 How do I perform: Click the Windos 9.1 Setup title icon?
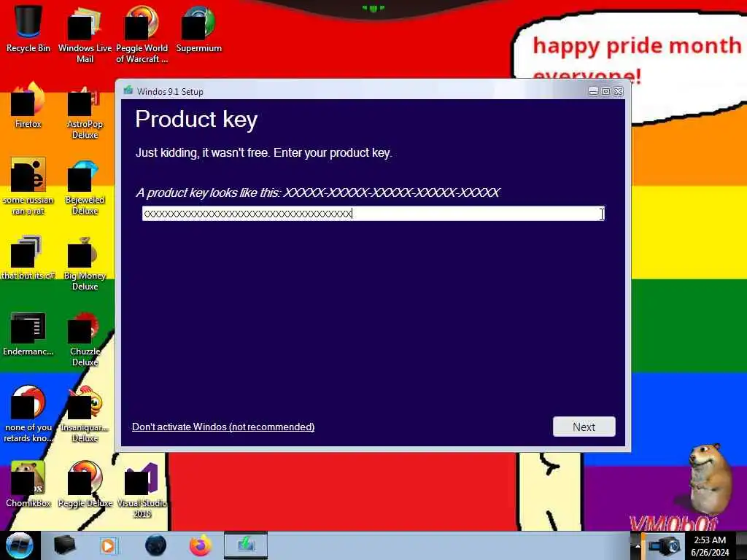tap(128, 90)
